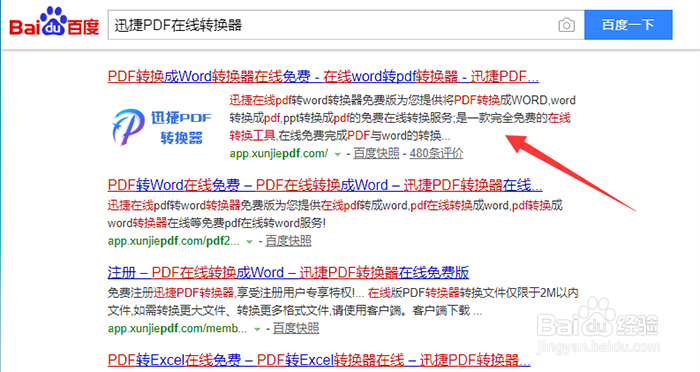Expand the dropdown arrow beside app.xunjiepdf.com/pdf2...
The width and height of the screenshot is (700, 372).
[x=249, y=242]
